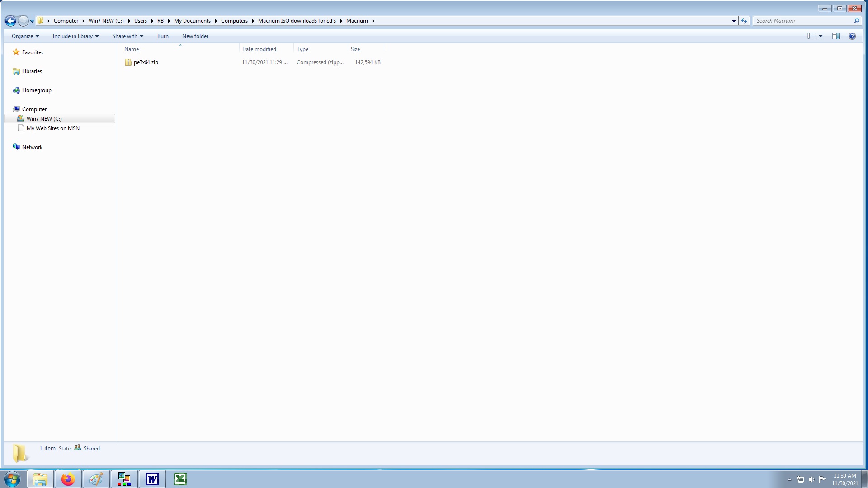Select RB breadcrumb segment
This screenshot has height=488, width=868.
click(x=160, y=21)
